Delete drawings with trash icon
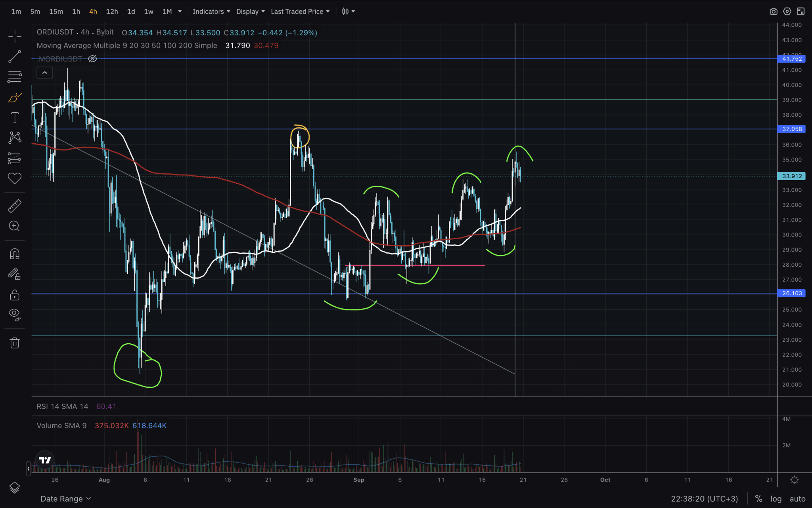Screen dimensions: 812x508 click(15, 343)
